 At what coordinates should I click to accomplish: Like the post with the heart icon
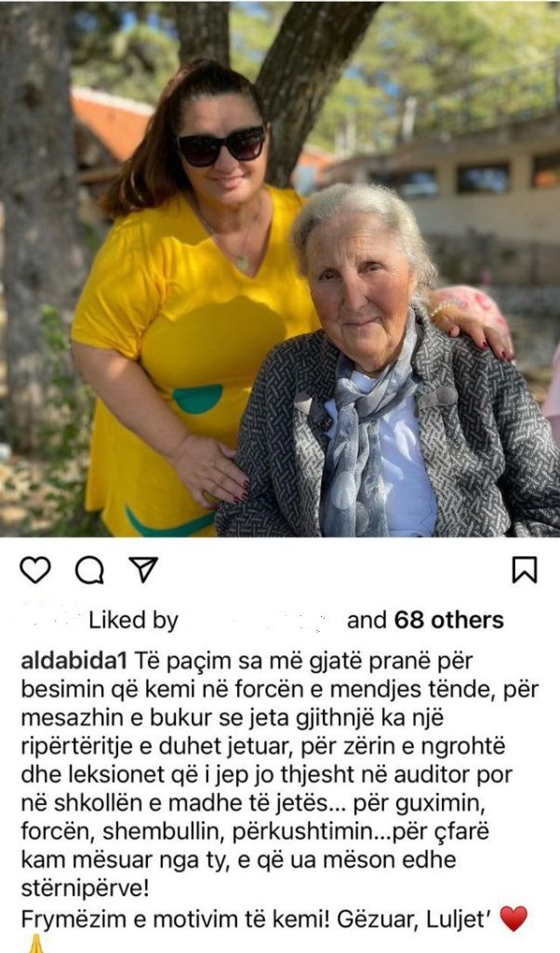pos(35,570)
